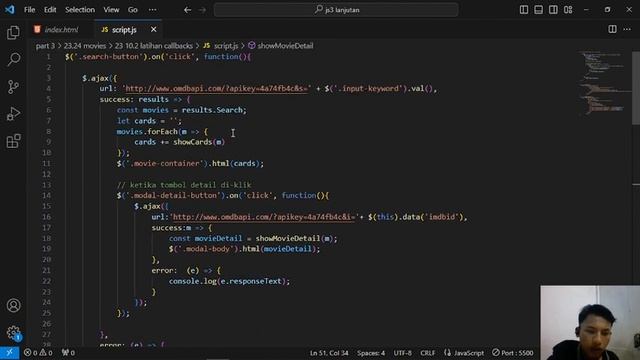Screen dimensions: 640x360
Task: Select 'part 3' breadcrumb segment
Action: click(45, 46)
